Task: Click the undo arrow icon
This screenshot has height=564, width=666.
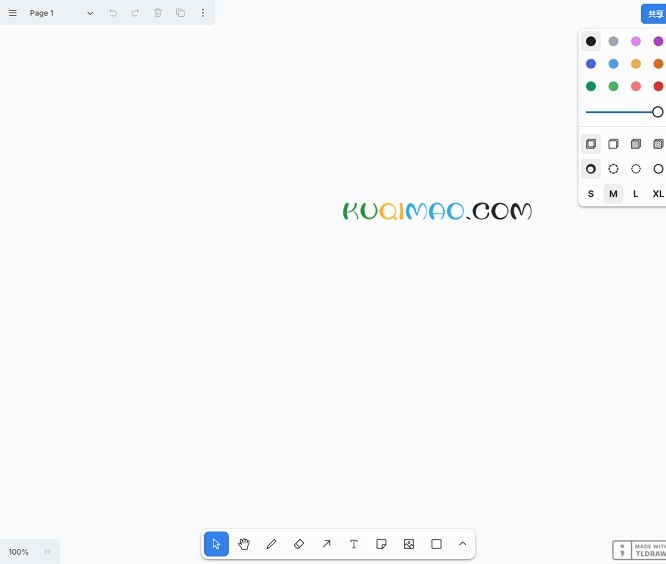Action: [113, 13]
